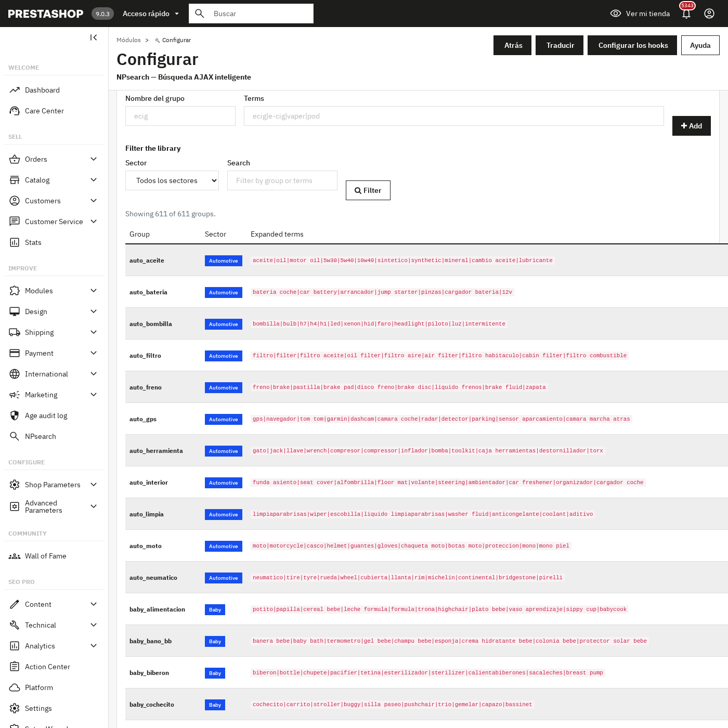The image size is (728, 728).
Task: Open Age audit log menu item
Action: (x=54, y=415)
